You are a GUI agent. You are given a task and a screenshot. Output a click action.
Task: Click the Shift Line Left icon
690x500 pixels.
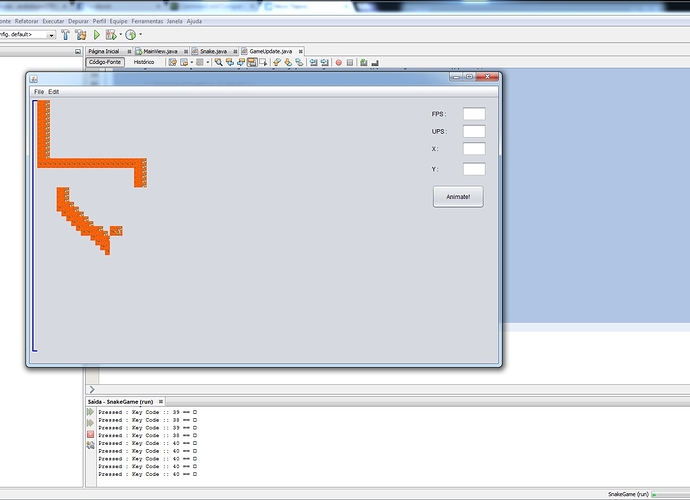click(313, 62)
